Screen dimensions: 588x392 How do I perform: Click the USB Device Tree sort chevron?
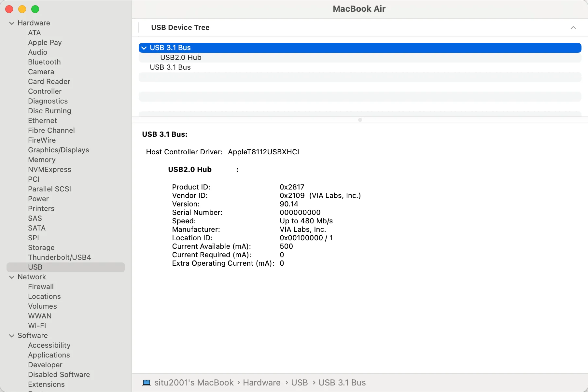[x=573, y=28]
